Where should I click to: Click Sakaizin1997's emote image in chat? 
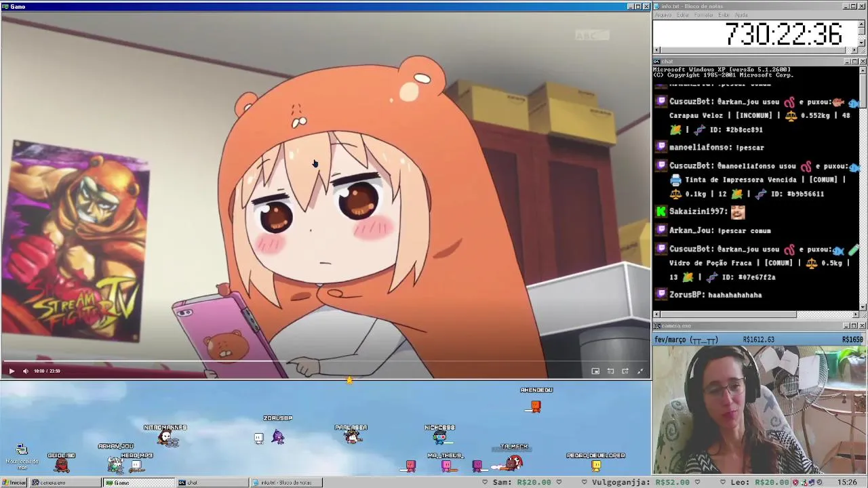(738, 211)
